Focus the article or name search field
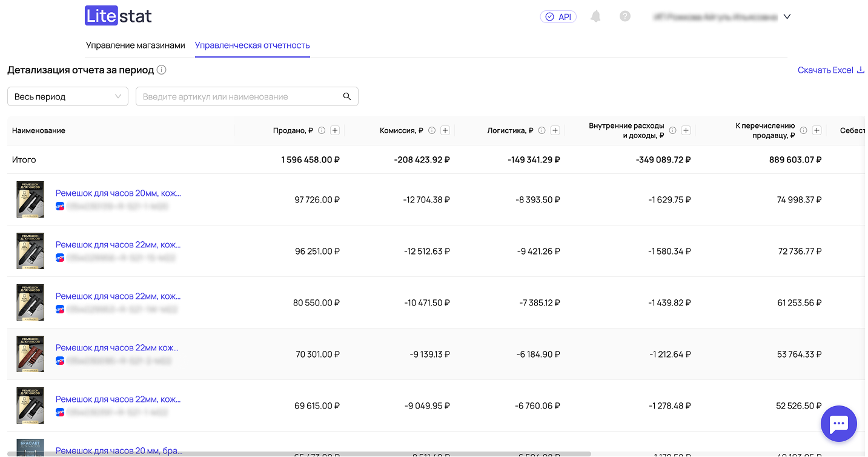The height and width of the screenshot is (457, 868). coord(239,96)
